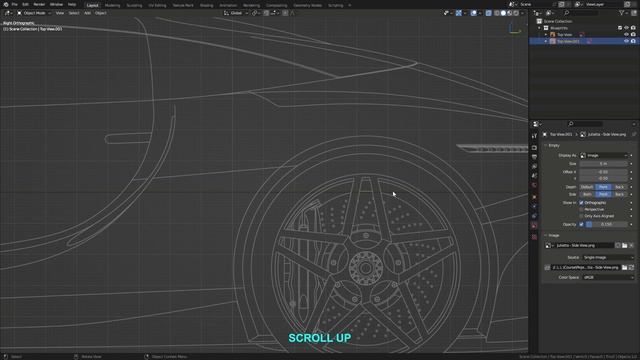
Task: Open the Object Mode dropdown
Action: pos(34,13)
